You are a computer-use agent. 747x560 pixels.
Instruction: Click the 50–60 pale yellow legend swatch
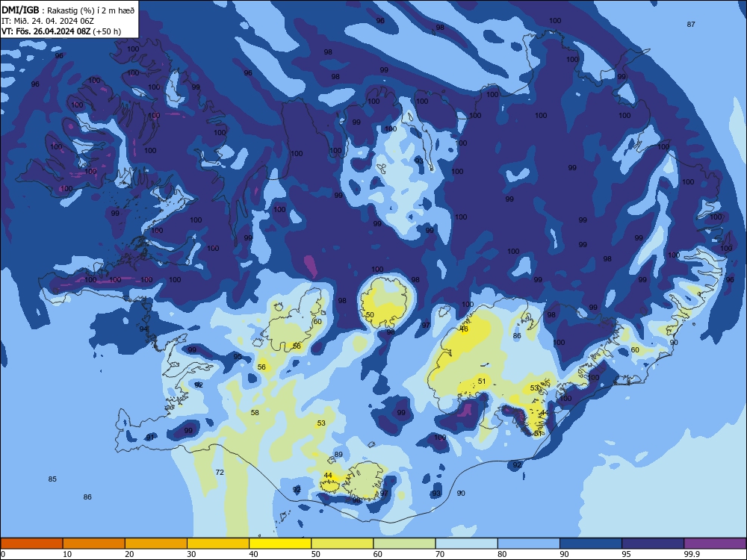click(343, 544)
